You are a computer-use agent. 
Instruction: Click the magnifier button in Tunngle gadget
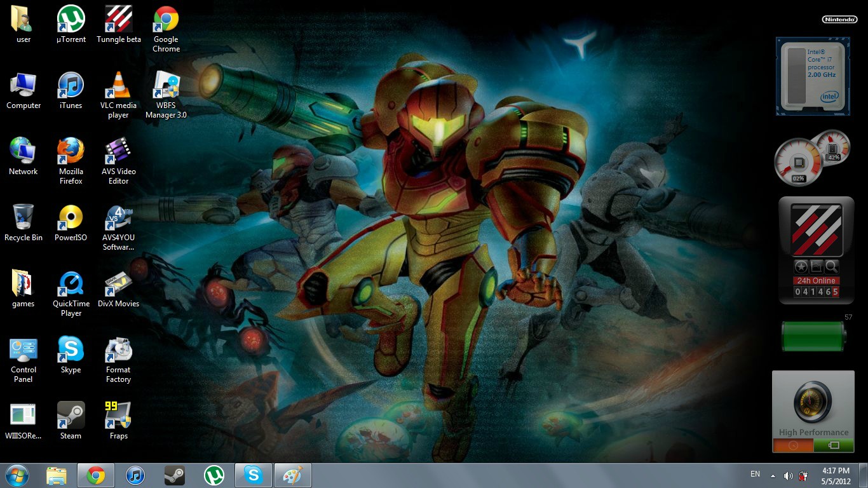tap(832, 267)
